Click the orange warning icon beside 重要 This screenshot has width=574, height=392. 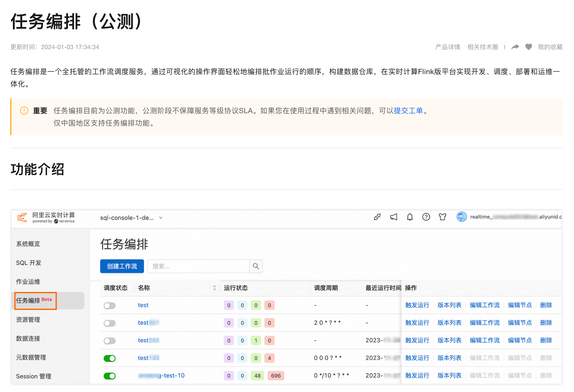pyautogui.click(x=24, y=111)
